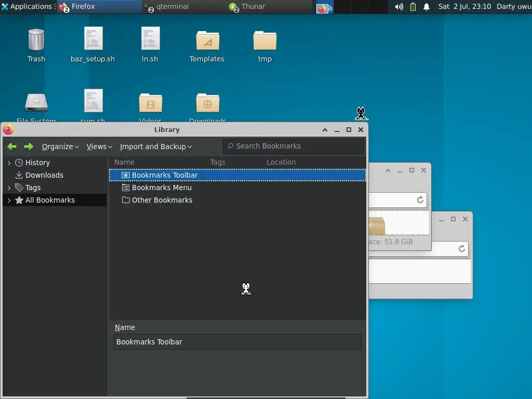Click the clock showing Sat 2 Jul, 23:10
The height and width of the screenshot is (399, 532).
coord(464,6)
